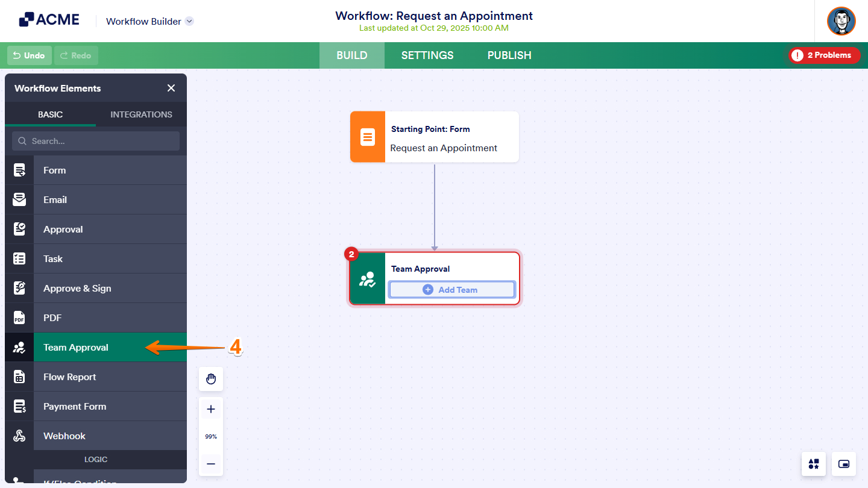Click the Team Approval node title
The width and height of the screenshot is (868, 488).
point(421,269)
